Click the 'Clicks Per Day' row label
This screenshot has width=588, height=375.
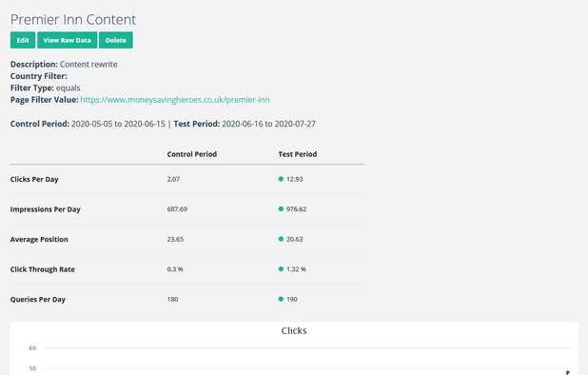[34, 179]
